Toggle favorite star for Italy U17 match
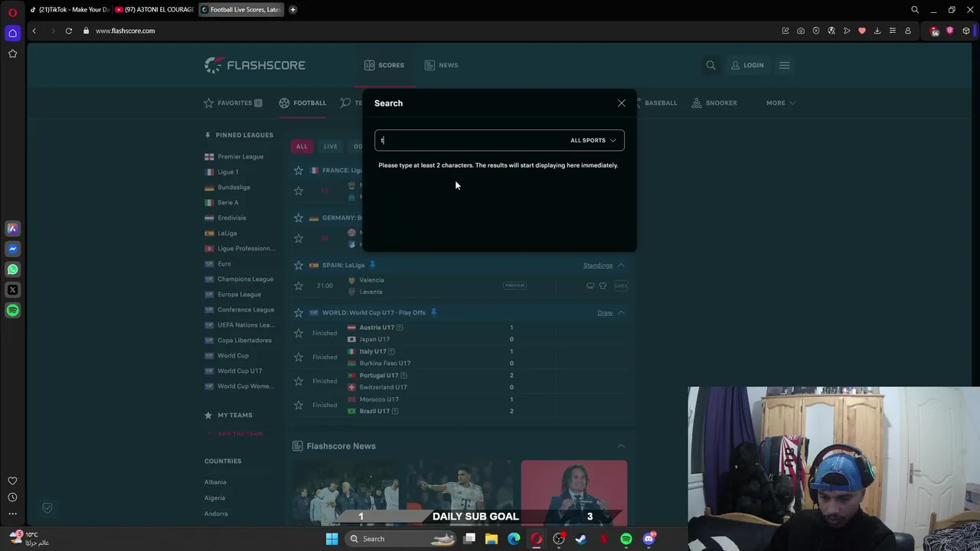 click(299, 357)
